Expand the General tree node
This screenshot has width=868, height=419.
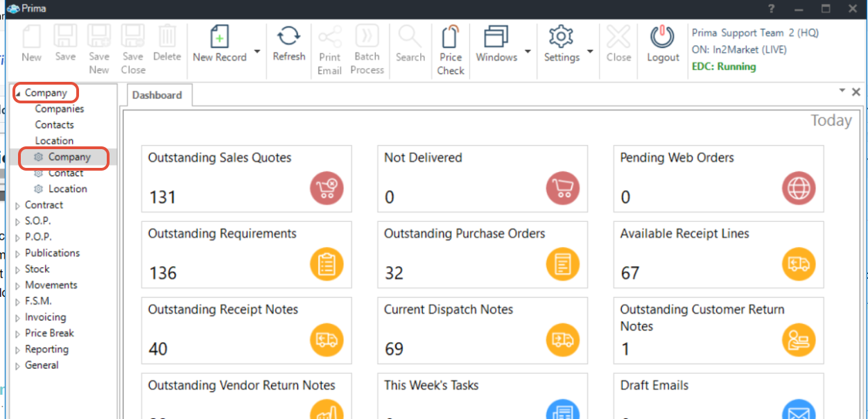pos(18,366)
